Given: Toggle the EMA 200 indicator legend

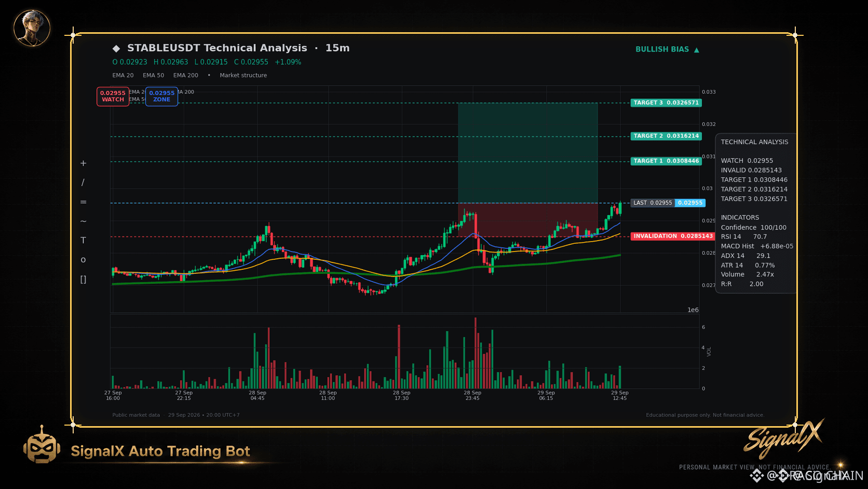Looking at the screenshot, I should click(186, 75).
